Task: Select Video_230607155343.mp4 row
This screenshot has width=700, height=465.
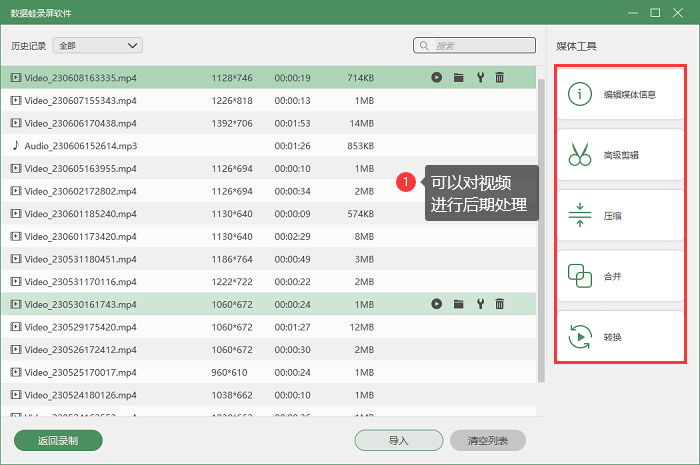Action: [x=269, y=100]
